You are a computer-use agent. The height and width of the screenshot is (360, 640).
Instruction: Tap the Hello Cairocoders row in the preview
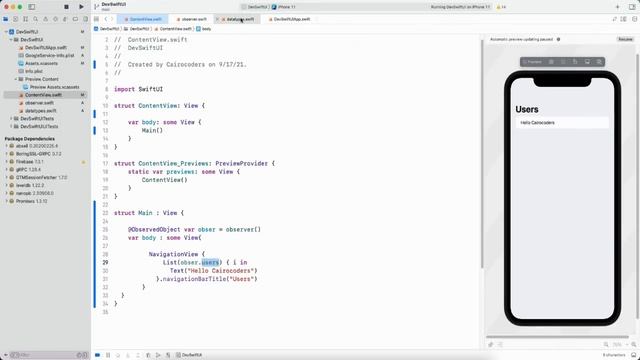click(x=562, y=122)
